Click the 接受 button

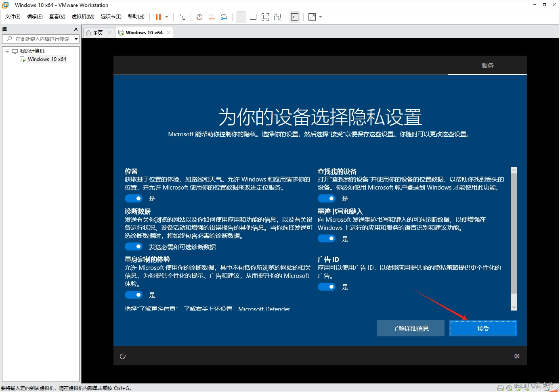click(x=483, y=328)
